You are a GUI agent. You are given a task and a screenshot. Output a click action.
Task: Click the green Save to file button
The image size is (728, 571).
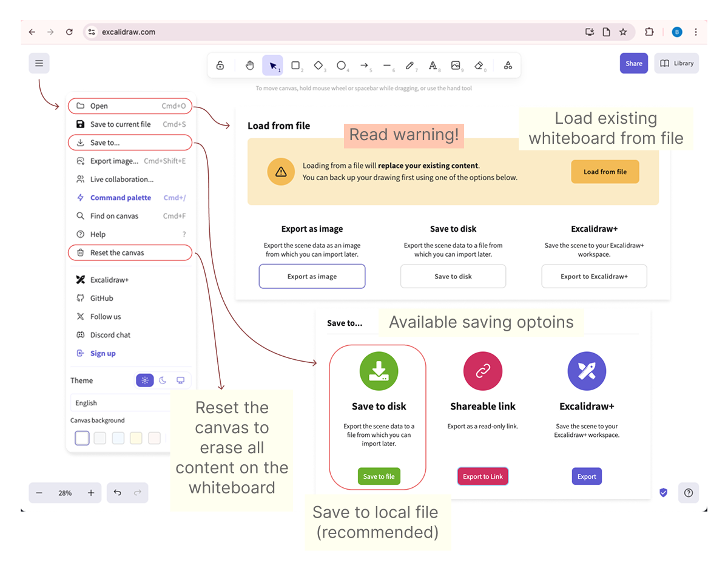(379, 476)
